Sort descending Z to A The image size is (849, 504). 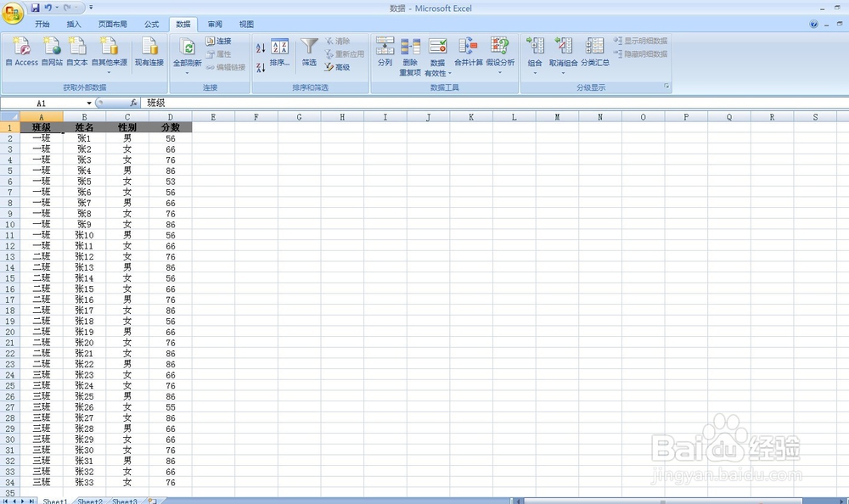click(x=261, y=68)
